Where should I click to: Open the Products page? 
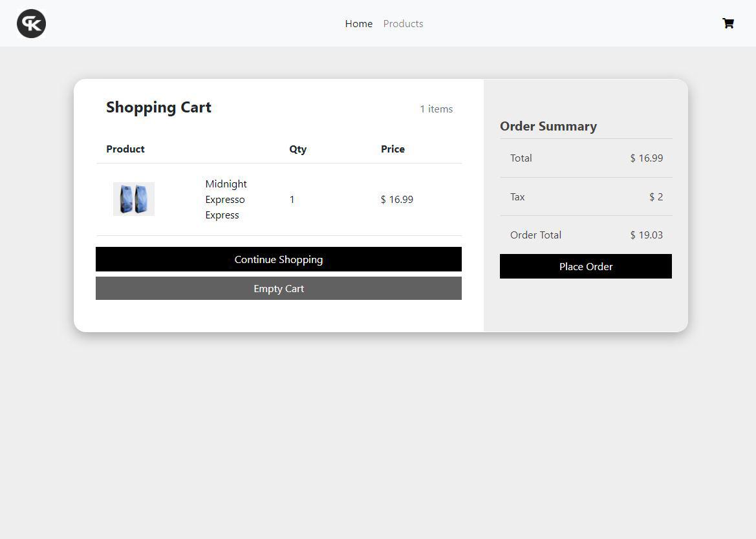pos(403,23)
